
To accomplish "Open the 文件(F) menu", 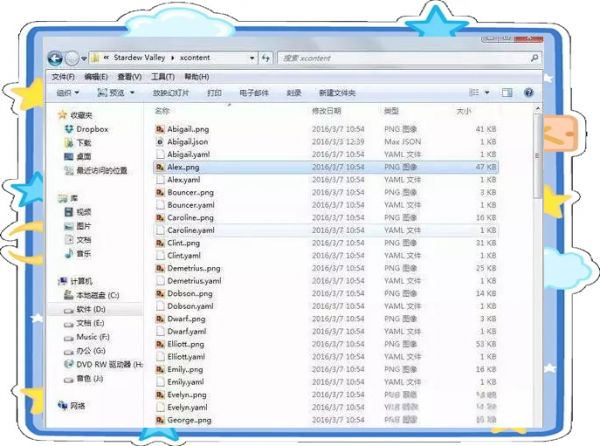I will click(63, 77).
